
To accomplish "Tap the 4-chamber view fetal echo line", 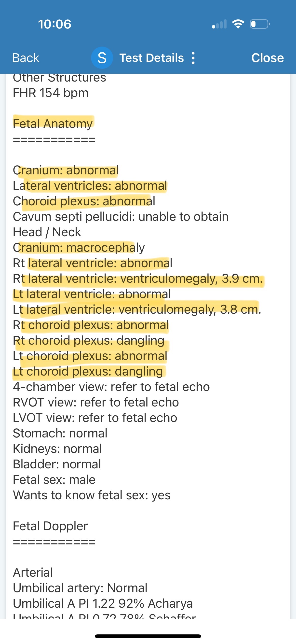I will click(111, 387).
